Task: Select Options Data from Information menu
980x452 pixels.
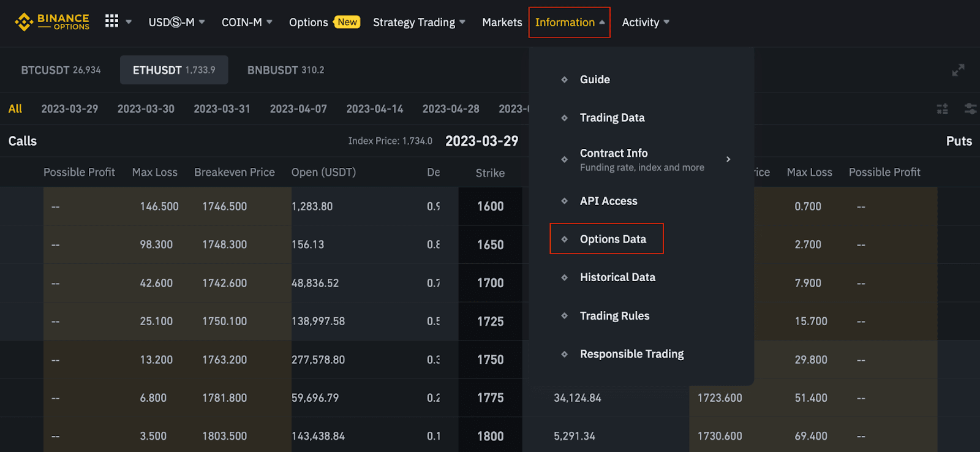Action: pos(612,239)
